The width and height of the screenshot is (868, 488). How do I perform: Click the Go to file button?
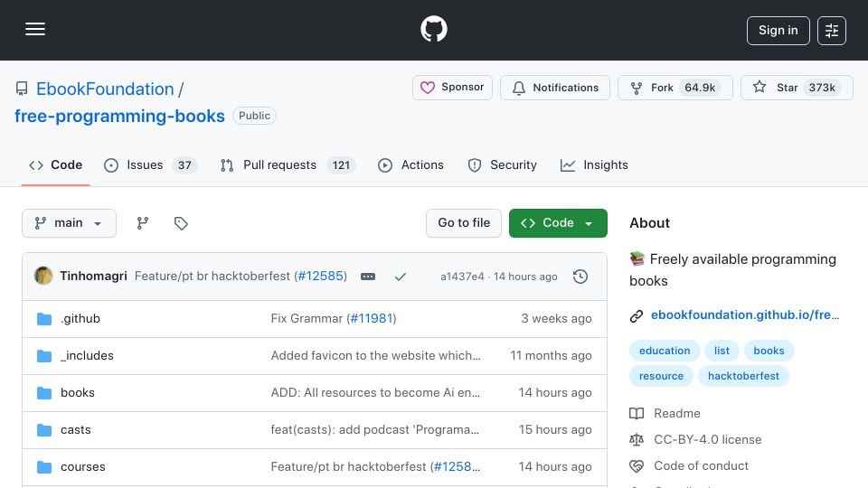click(x=464, y=223)
